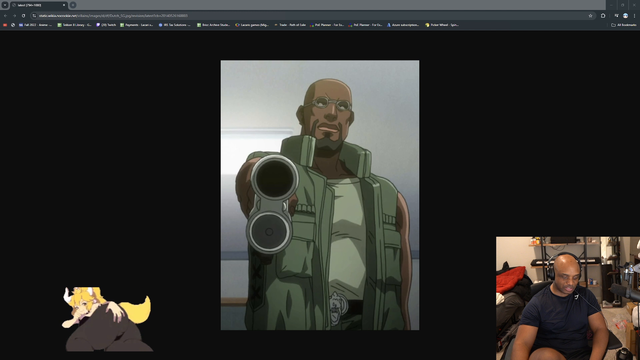Close the 'latest' browser tab
The height and width of the screenshot is (360, 640).
tap(64, 5)
